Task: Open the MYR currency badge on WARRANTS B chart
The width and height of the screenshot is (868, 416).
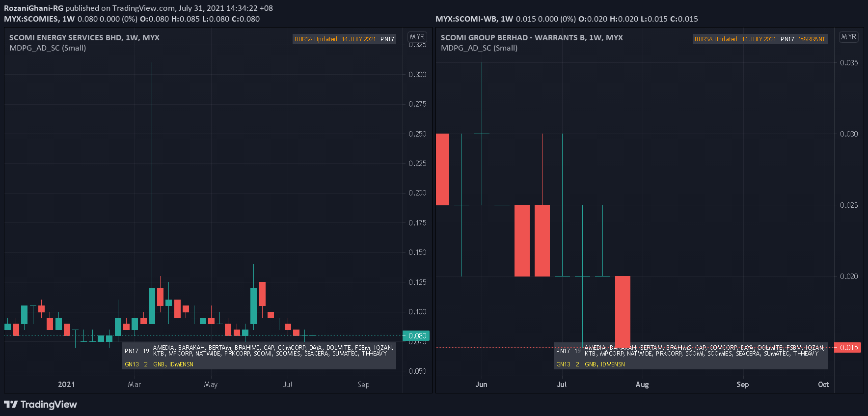Action: tap(849, 37)
